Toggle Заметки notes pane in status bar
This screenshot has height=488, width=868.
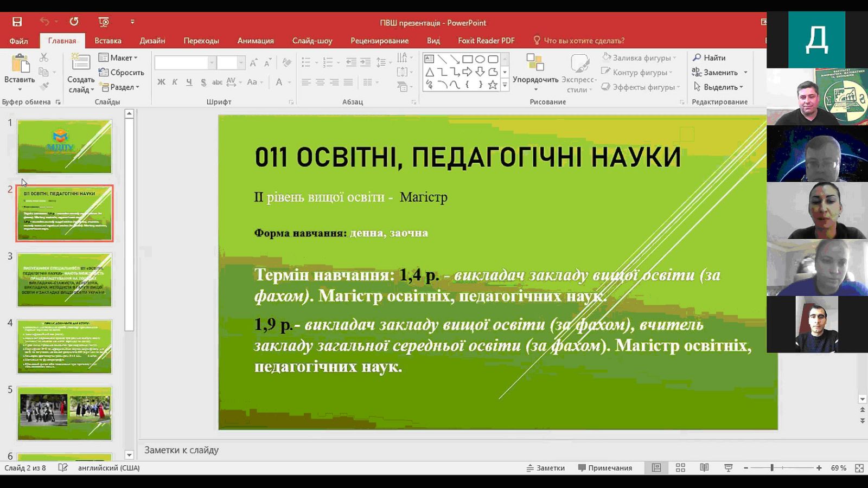(x=546, y=468)
